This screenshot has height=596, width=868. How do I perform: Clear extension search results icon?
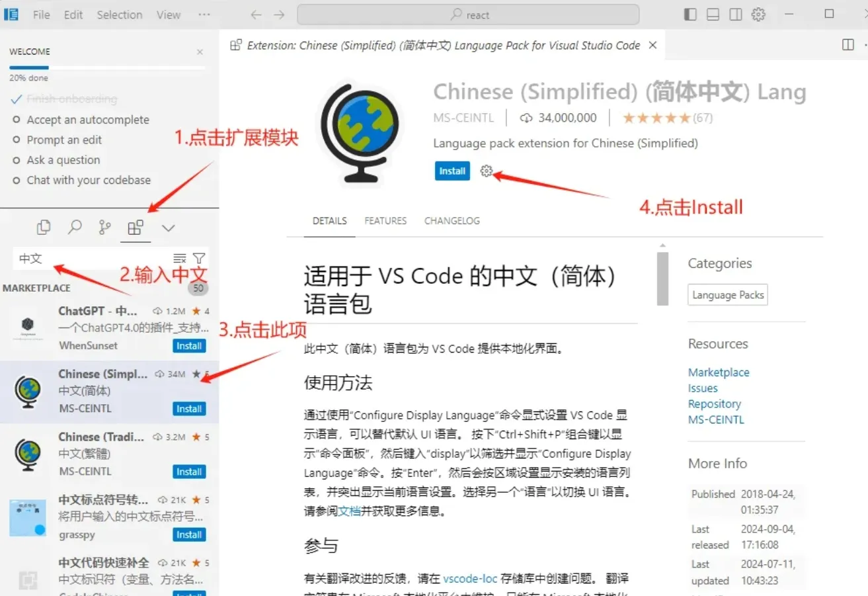click(x=179, y=258)
